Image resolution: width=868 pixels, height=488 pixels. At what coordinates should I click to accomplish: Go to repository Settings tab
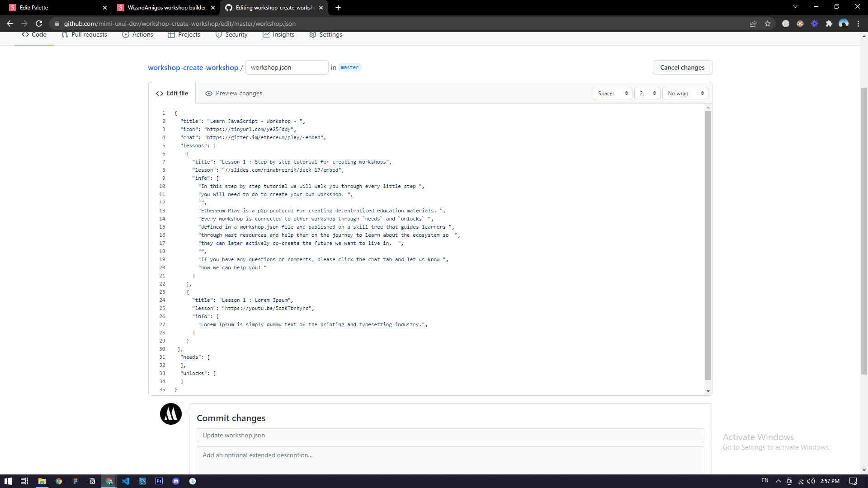click(x=325, y=35)
